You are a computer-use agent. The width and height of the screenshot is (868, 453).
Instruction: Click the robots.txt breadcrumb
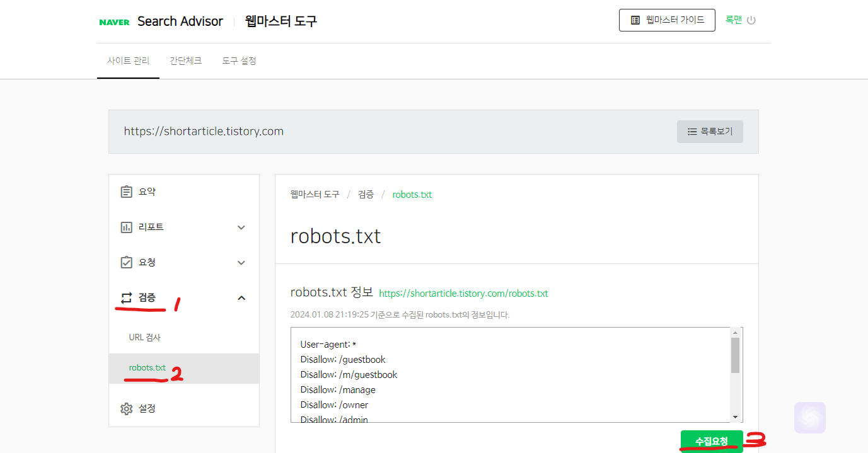[412, 194]
